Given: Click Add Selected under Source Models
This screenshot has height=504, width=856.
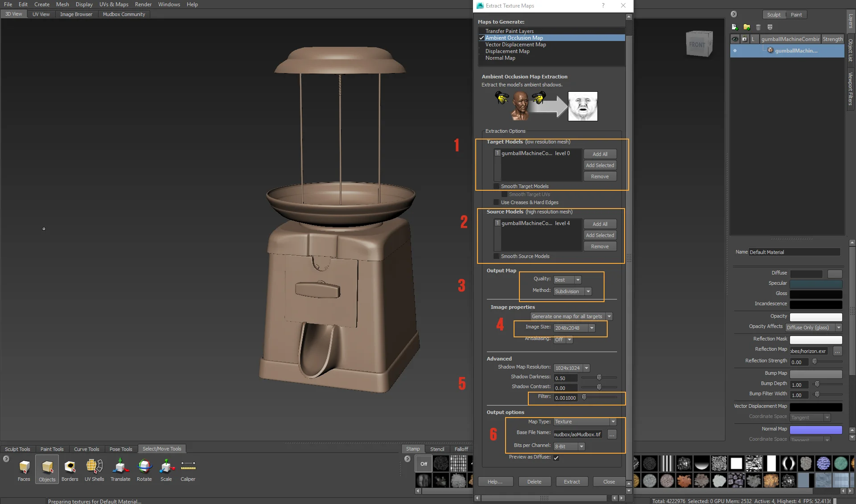Looking at the screenshot, I should pyautogui.click(x=600, y=235).
